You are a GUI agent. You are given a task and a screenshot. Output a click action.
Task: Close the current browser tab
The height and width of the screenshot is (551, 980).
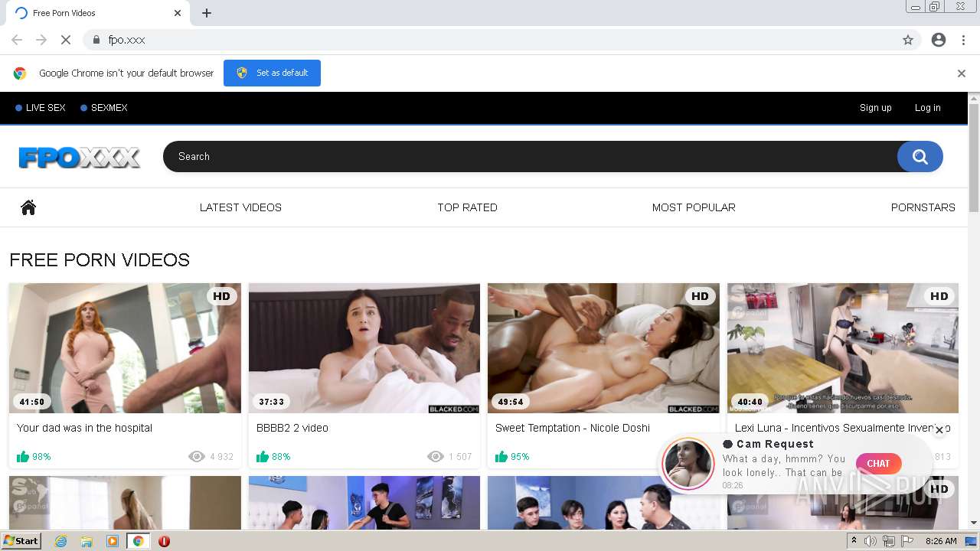[x=178, y=13]
